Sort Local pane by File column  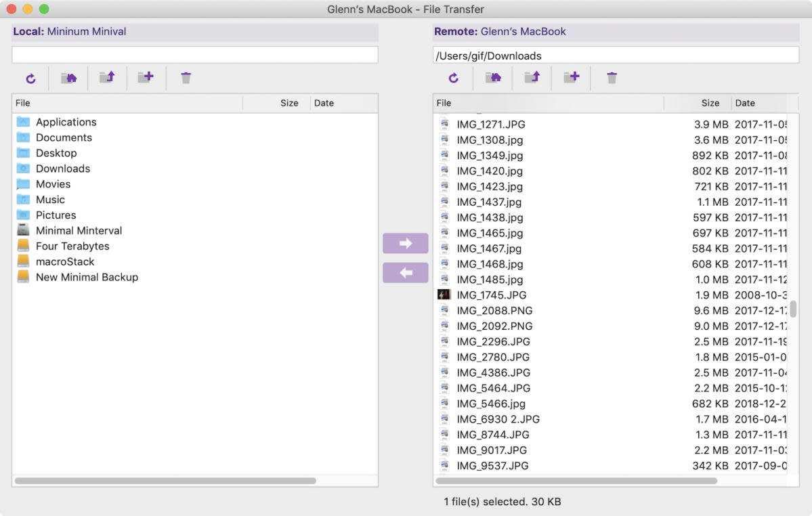(127, 103)
